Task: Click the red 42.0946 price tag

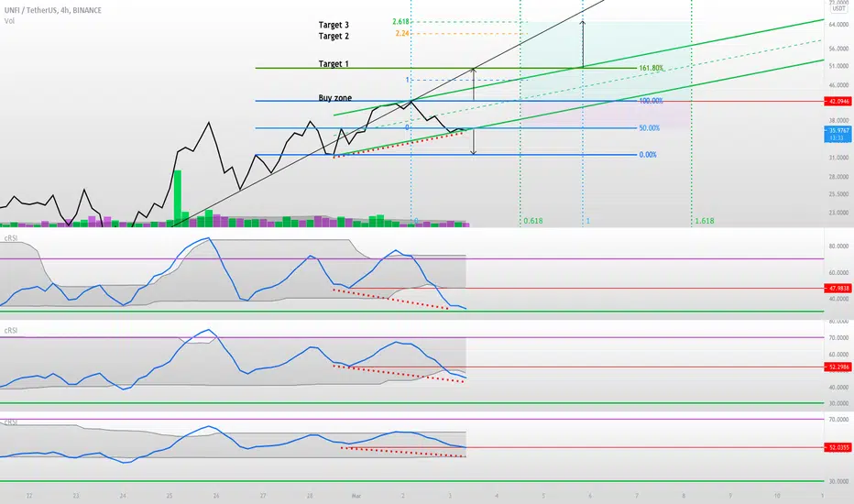Action: (838, 102)
